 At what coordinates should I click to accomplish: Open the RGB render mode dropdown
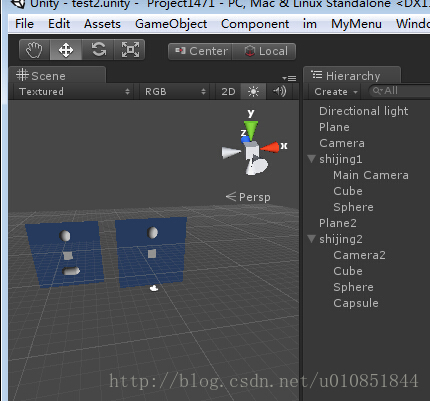pos(175,92)
